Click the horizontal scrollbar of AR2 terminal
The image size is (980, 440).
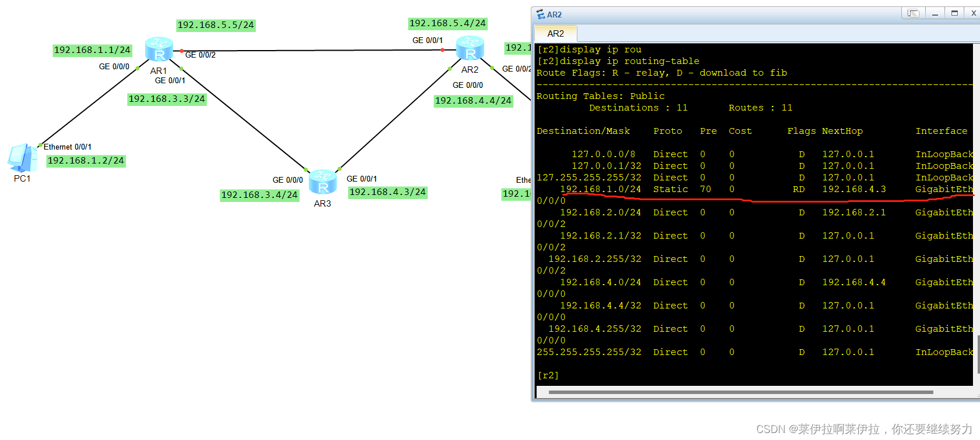point(741,392)
